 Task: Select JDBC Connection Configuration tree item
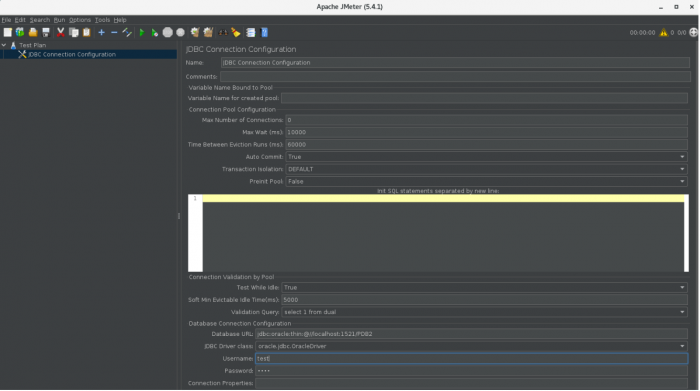[72, 54]
